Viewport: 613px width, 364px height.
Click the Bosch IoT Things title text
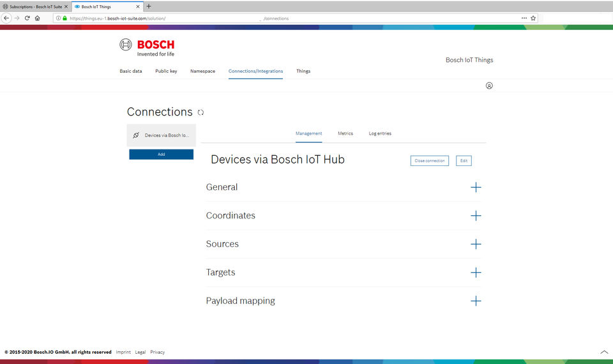click(469, 60)
